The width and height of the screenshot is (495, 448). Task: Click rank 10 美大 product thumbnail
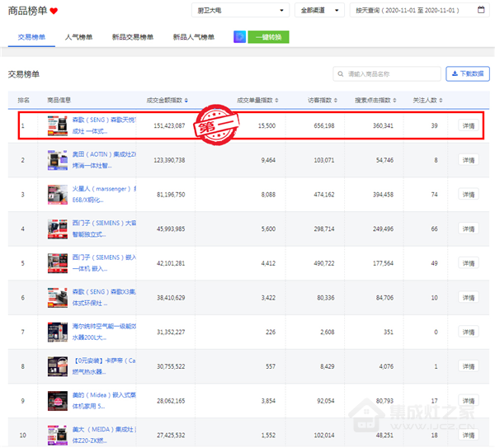(x=58, y=436)
